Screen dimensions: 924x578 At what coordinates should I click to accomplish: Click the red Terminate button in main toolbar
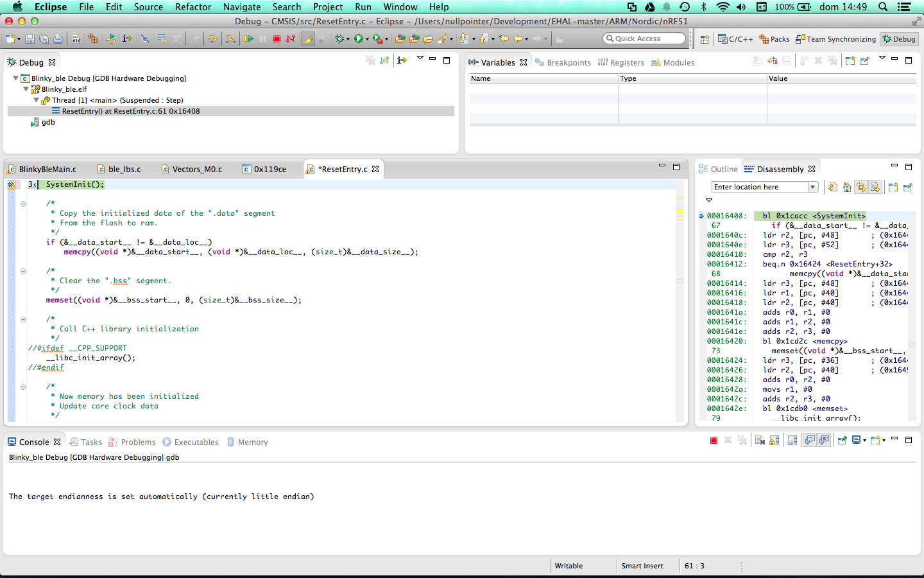click(x=277, y=39)
